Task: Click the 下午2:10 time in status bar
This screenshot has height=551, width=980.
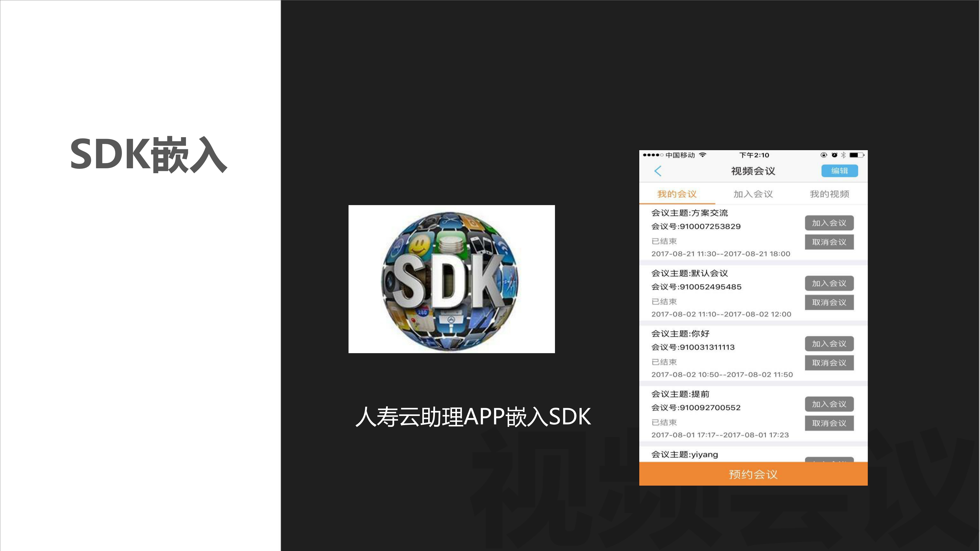Action: pyautogui.click(x=754, y=155)
